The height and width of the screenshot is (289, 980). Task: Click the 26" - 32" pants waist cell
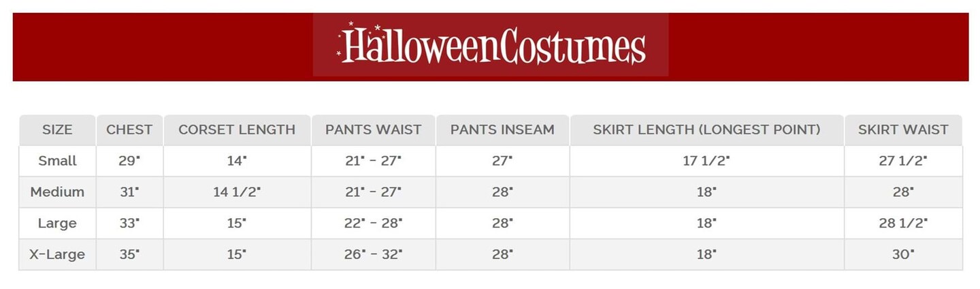[x=373, y=255]
